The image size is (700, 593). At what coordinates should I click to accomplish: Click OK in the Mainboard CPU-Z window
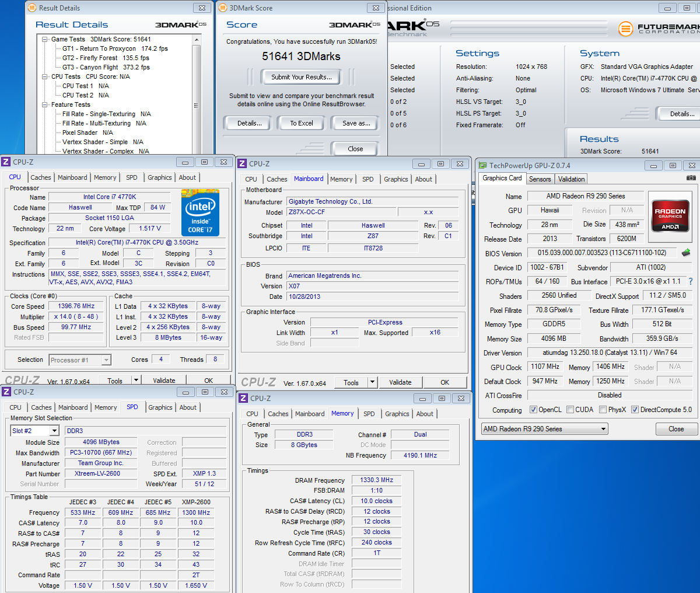[444, 382]
